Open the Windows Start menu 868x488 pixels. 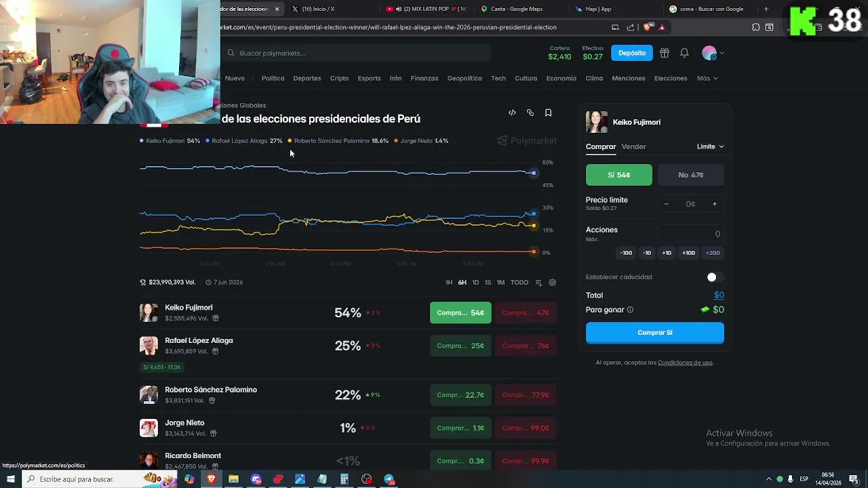tap(11, 479)
